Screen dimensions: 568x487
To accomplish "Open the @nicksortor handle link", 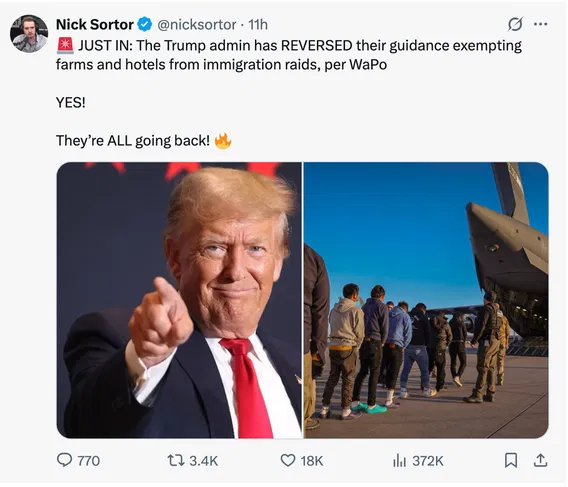I will tap(197, 25).
